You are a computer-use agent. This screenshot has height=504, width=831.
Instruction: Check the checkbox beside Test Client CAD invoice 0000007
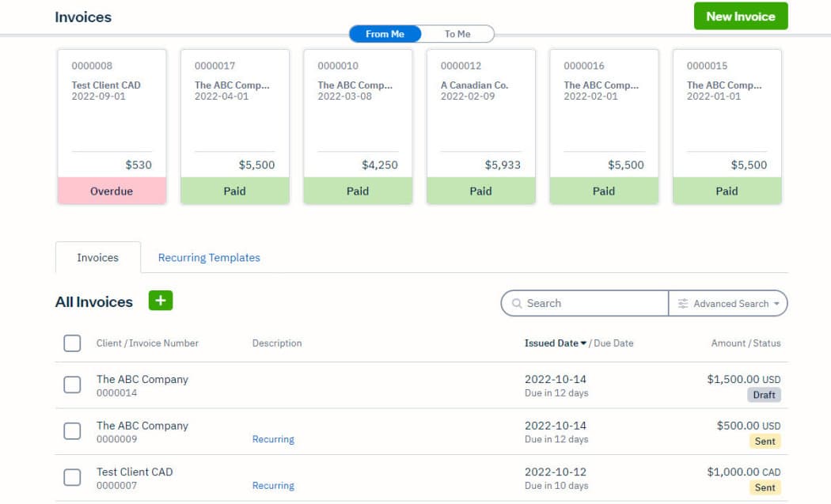point(72,477)
